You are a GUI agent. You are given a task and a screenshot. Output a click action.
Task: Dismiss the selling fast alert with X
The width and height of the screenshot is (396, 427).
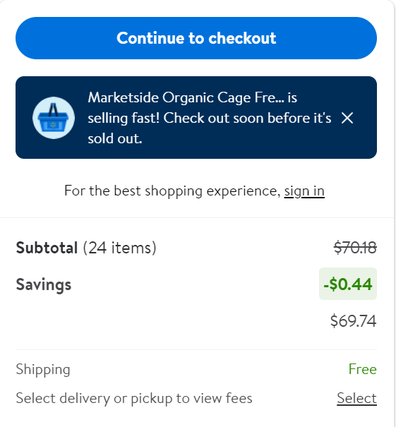[347, 118]
